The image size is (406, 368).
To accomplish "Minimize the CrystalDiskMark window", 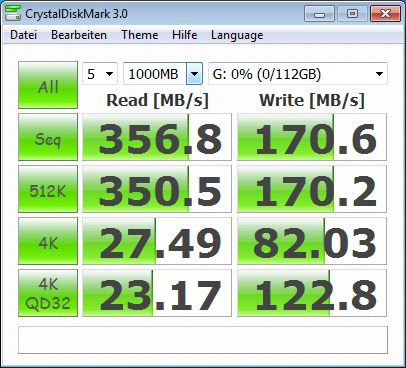I will (319, 14).
